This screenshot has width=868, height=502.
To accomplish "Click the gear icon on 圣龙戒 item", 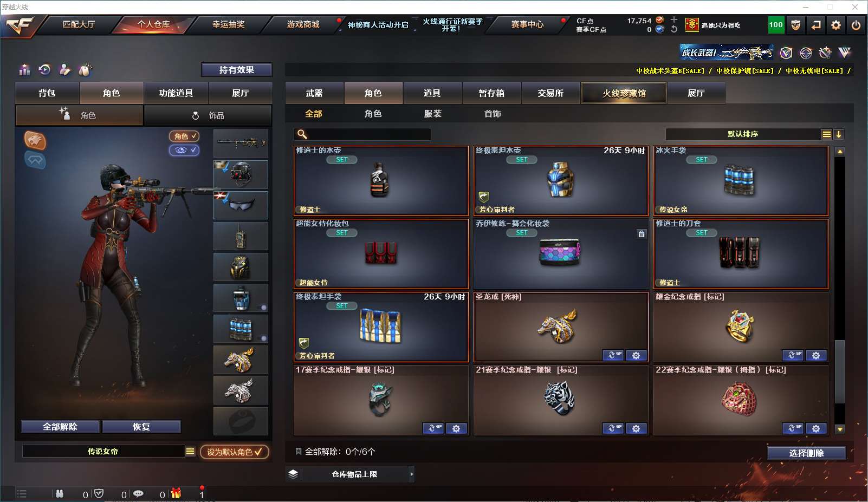I will point(636,355).
